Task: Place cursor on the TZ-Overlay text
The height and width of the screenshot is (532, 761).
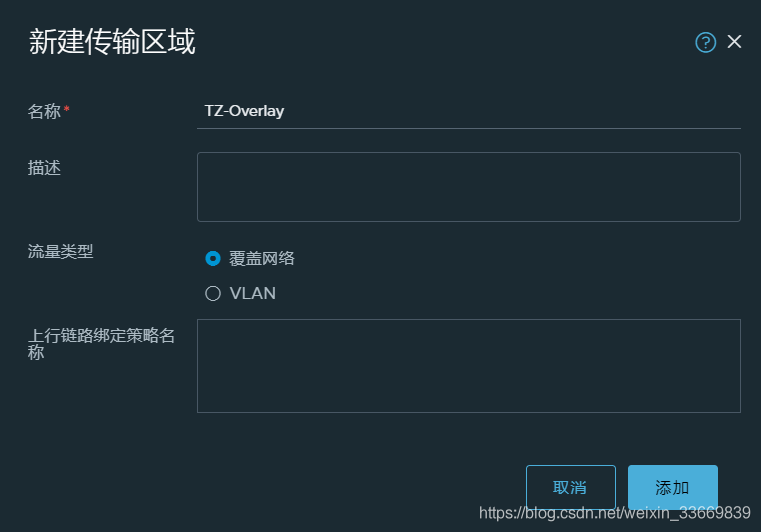Action: [244, 111]
